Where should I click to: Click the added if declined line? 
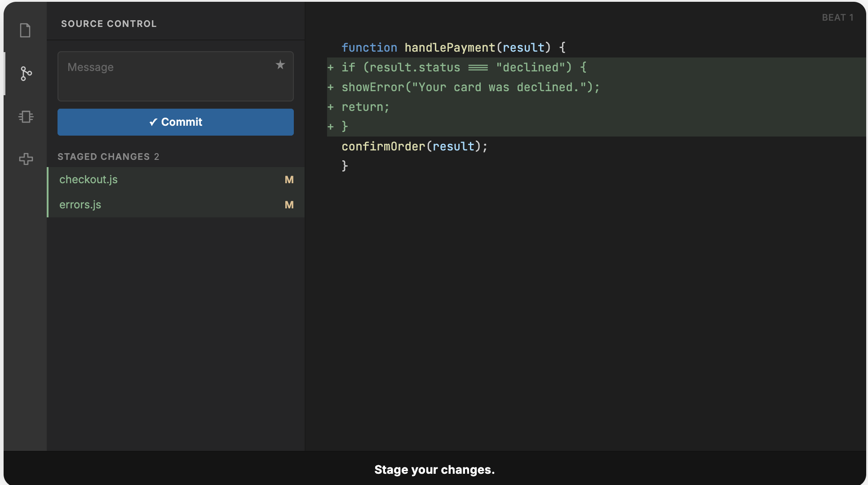tap(597, 67)
